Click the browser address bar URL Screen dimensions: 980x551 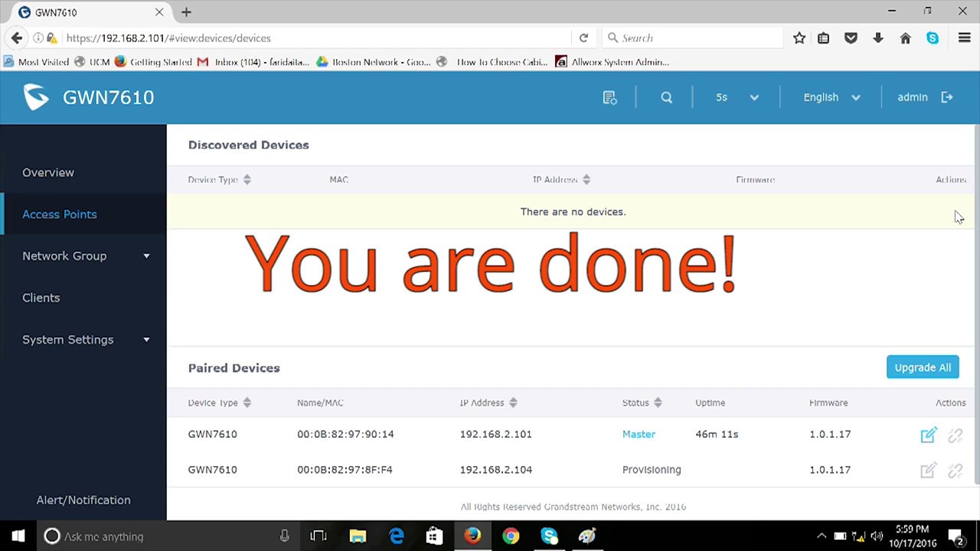pos(168,37)
